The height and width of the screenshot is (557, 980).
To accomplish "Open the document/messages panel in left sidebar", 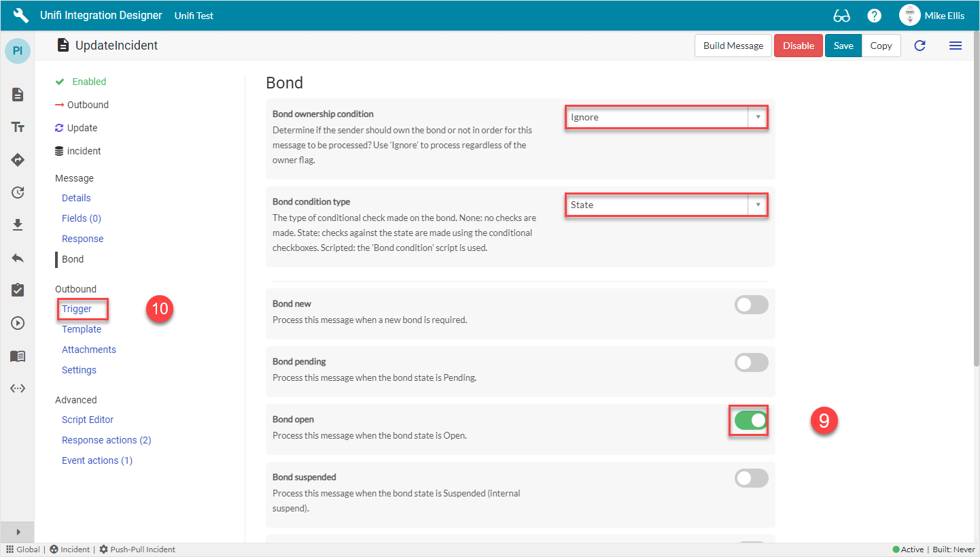I will [17, 95].
